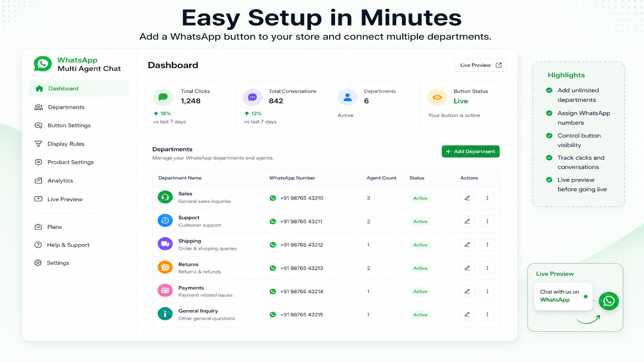Click the Total Conversations purple message icon
This screenshot has width=644, height=362.
point(252,97)
